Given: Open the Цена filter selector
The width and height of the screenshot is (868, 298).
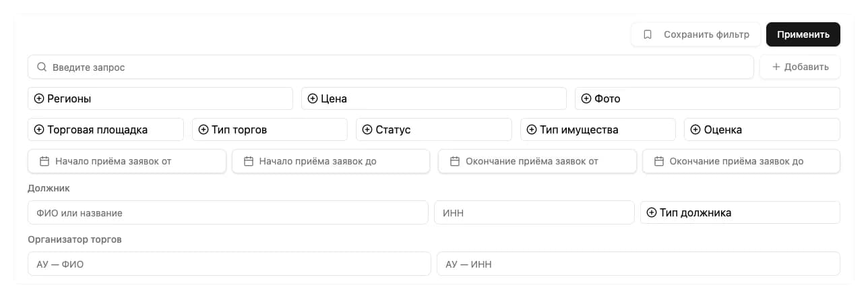Looking at the screenshot, I should pos(434,98).
